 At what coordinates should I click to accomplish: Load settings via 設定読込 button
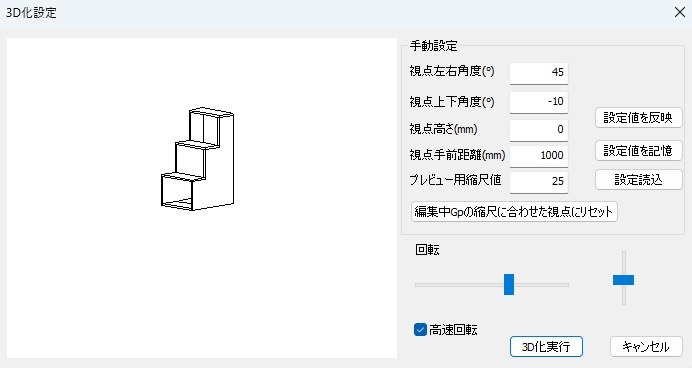639,180
